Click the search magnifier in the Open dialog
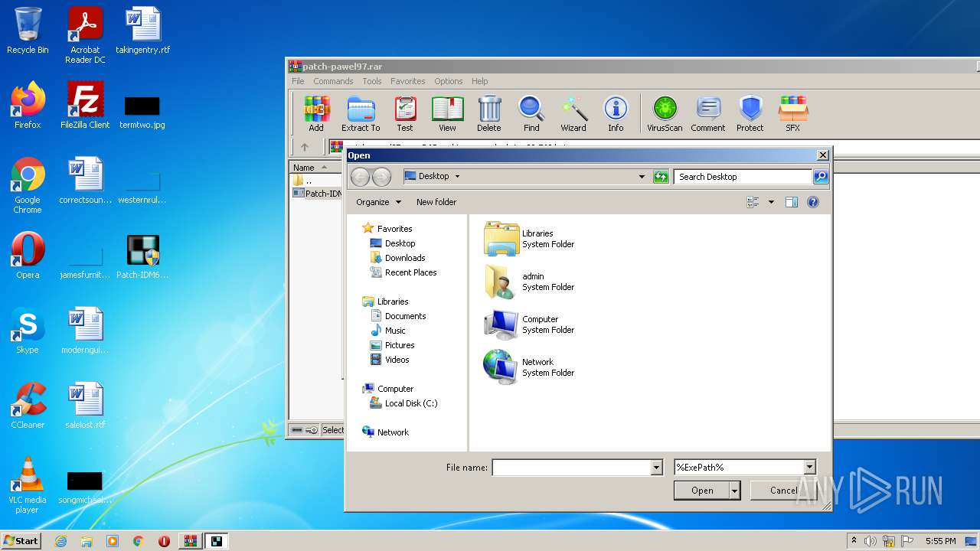The width and height of the screenshot is (980, 551). point(820,177)
